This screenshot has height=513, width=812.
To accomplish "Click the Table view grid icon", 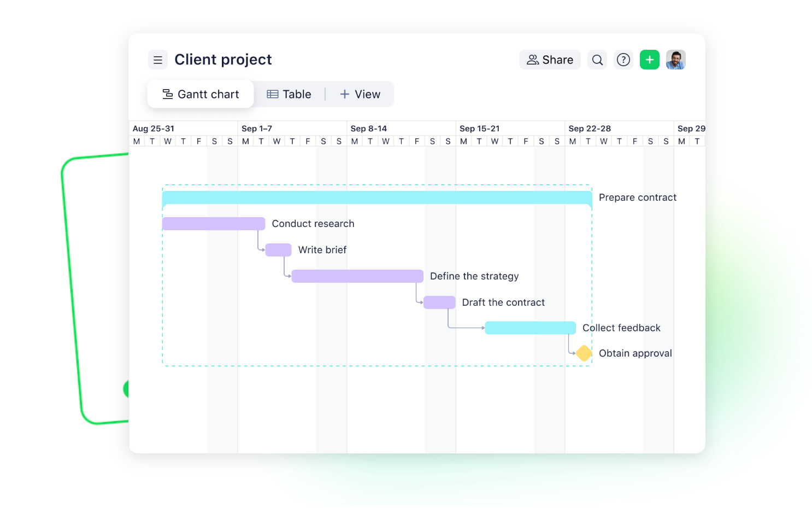I will (x=272, y=94).
